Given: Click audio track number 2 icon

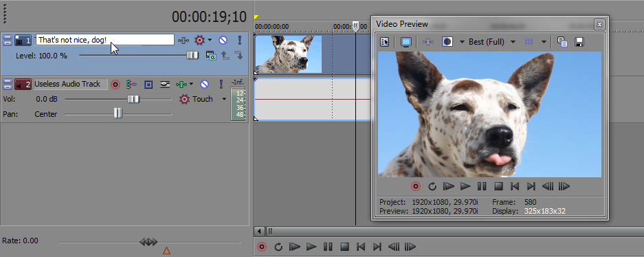Looking at the screenshot, I should coord(23,85).
